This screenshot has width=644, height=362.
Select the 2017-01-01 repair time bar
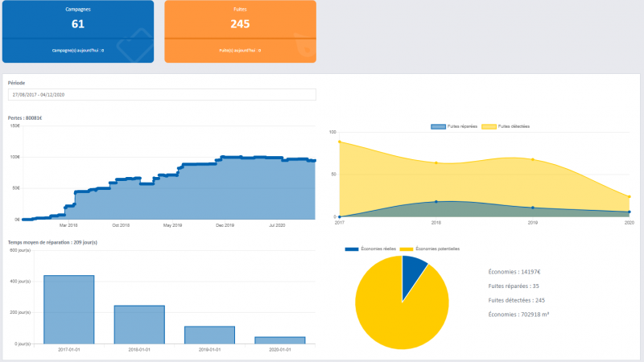(69, 310)
